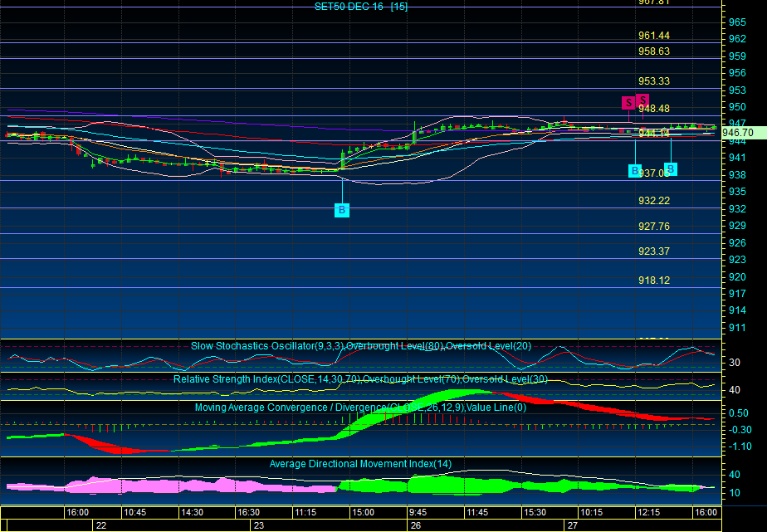Select the 961.44 level label
This screenshot has height=532, width=767.
654,35
